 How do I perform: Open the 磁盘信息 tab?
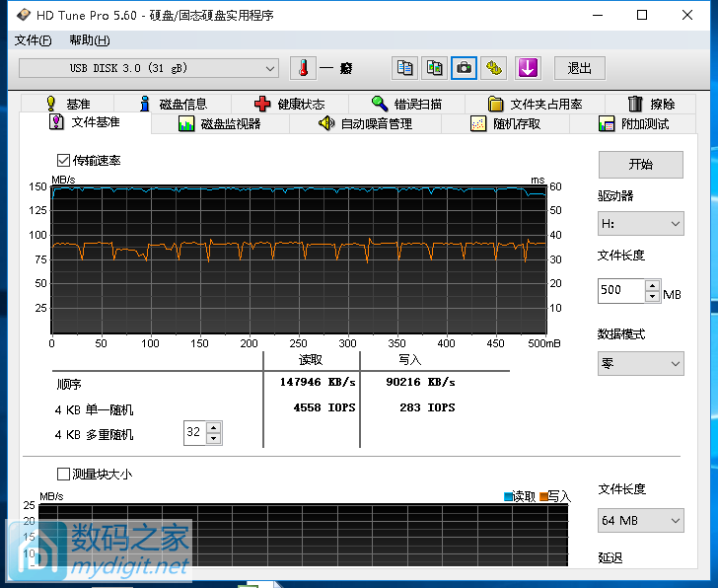174,104
